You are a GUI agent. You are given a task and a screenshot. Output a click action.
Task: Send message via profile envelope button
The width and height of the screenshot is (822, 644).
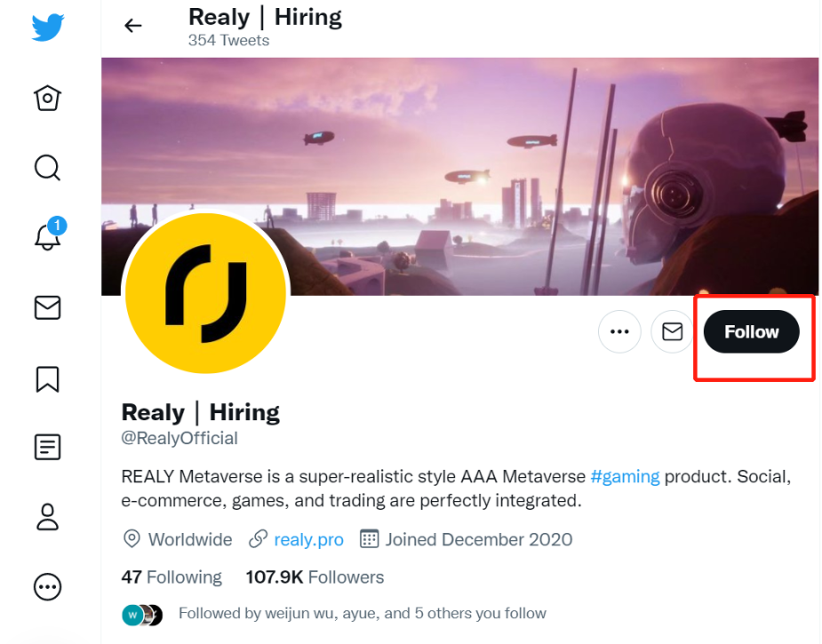[673, 332]
